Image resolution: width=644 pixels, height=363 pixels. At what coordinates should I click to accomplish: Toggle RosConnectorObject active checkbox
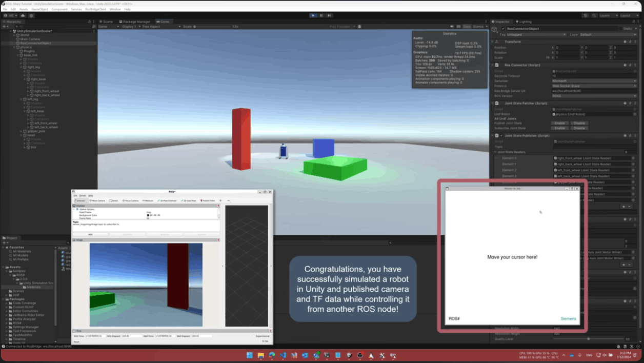click(503, 29)
